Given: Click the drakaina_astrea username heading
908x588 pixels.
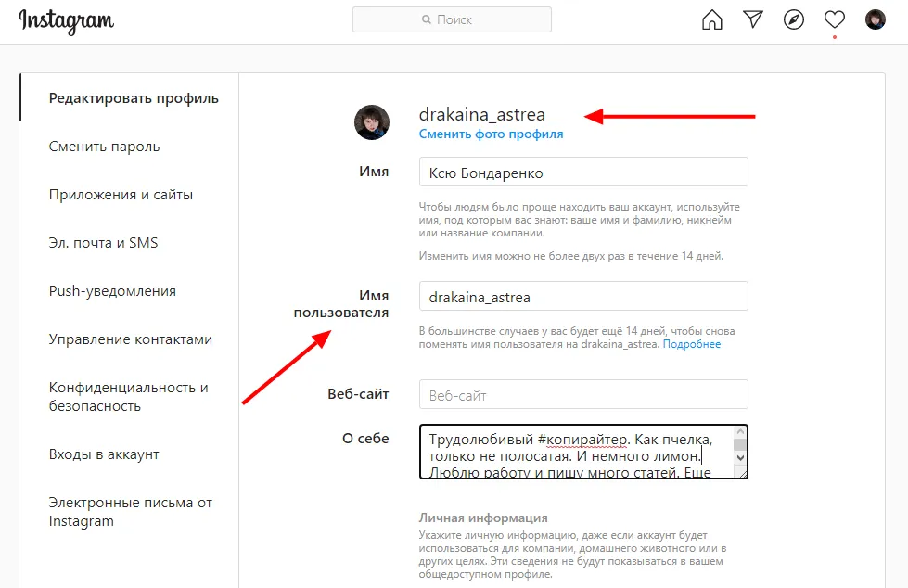Looking at the screenshot, I should coord(481,115).
